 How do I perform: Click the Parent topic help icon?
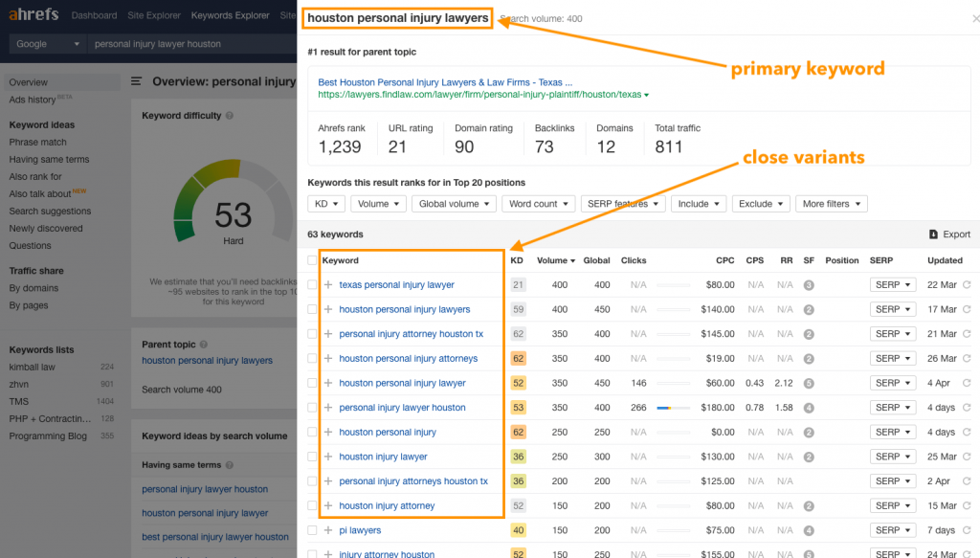[x=204, y=345]
